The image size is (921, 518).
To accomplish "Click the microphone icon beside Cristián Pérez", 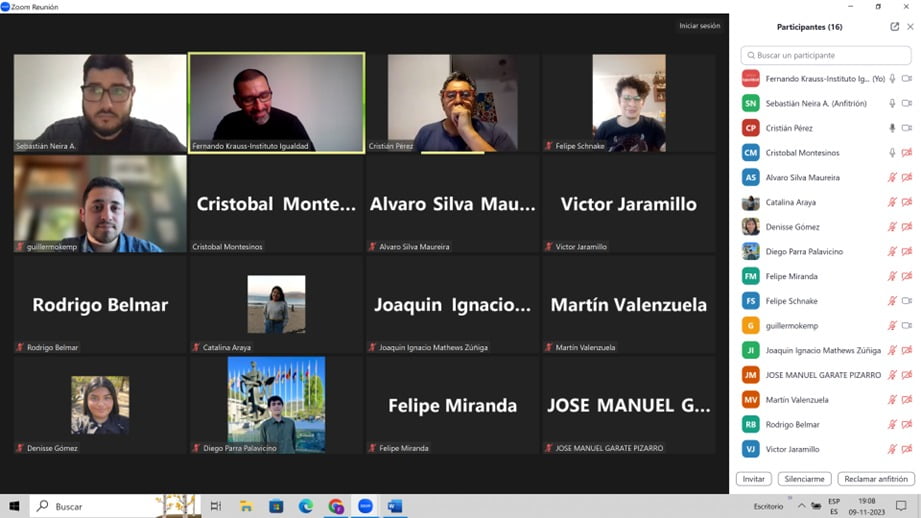I will coord(892,128).
